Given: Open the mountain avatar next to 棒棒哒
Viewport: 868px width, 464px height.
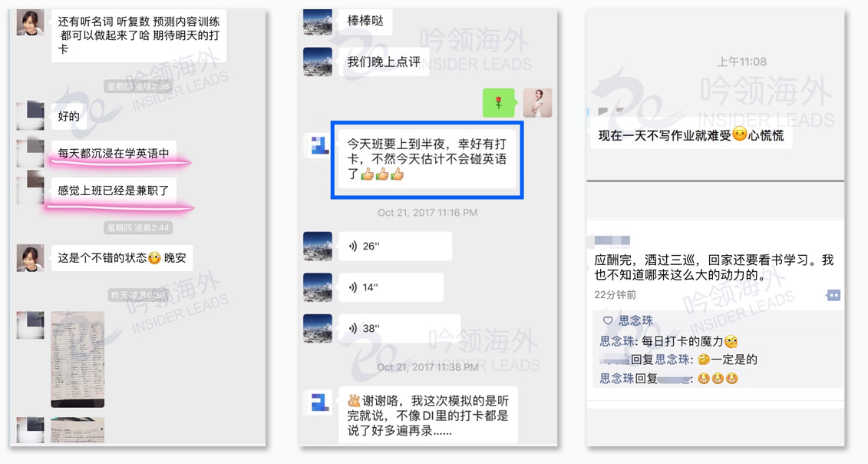Looking at the screenshot, I should (x=318, y=22).
